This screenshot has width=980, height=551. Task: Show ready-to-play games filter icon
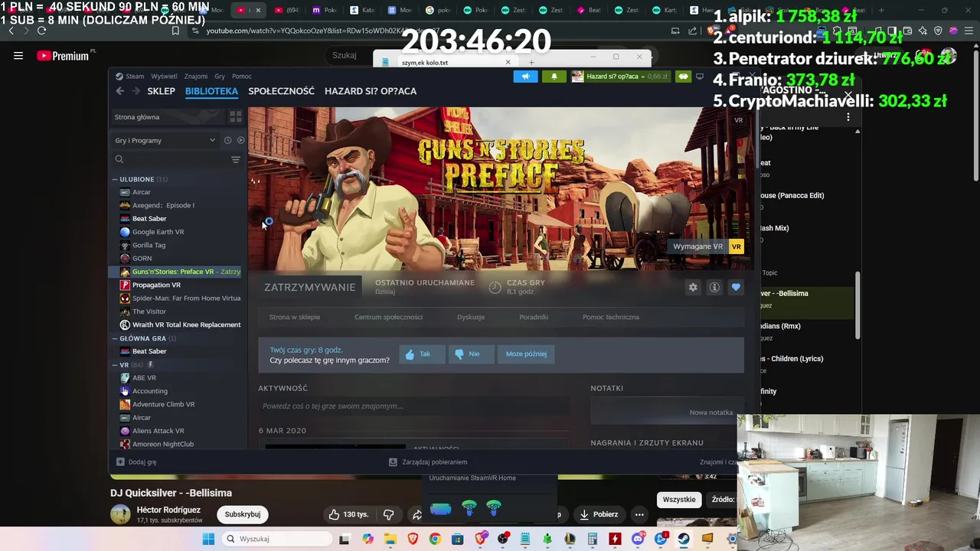[240, 140]
